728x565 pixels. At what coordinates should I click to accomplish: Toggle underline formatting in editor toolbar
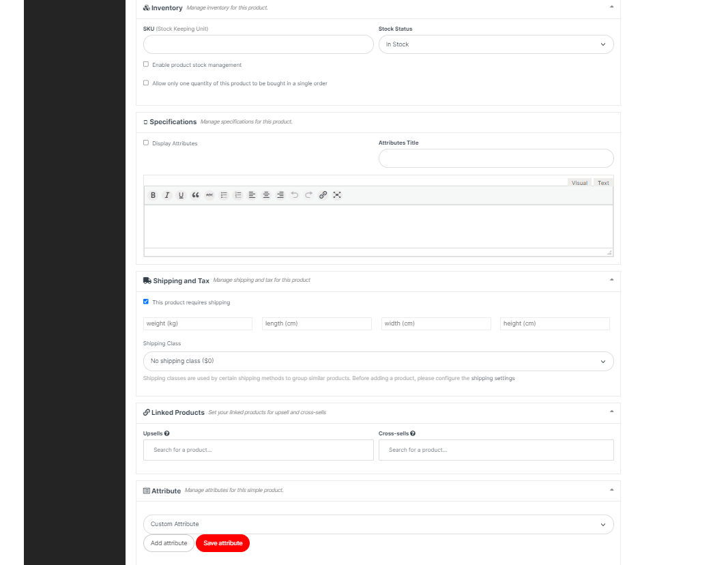[181, 195]
